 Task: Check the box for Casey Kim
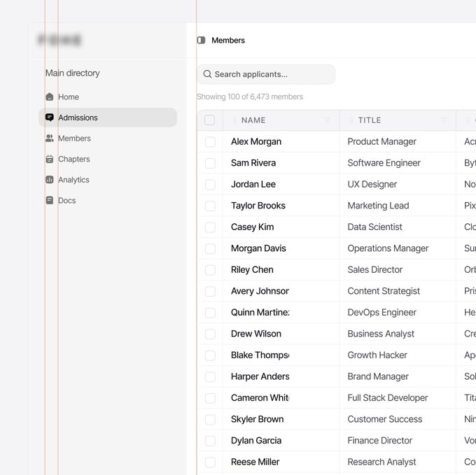(x=210, y=227)
